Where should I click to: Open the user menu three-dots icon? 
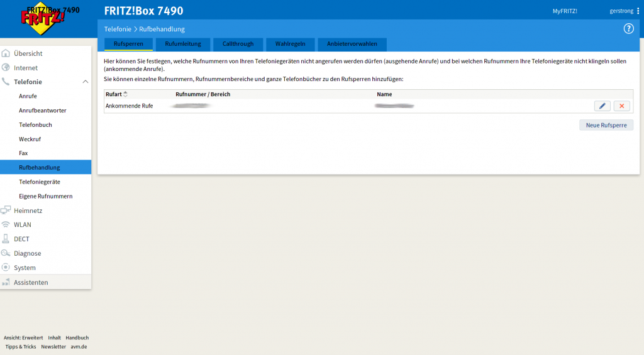(x=638, y=11)
